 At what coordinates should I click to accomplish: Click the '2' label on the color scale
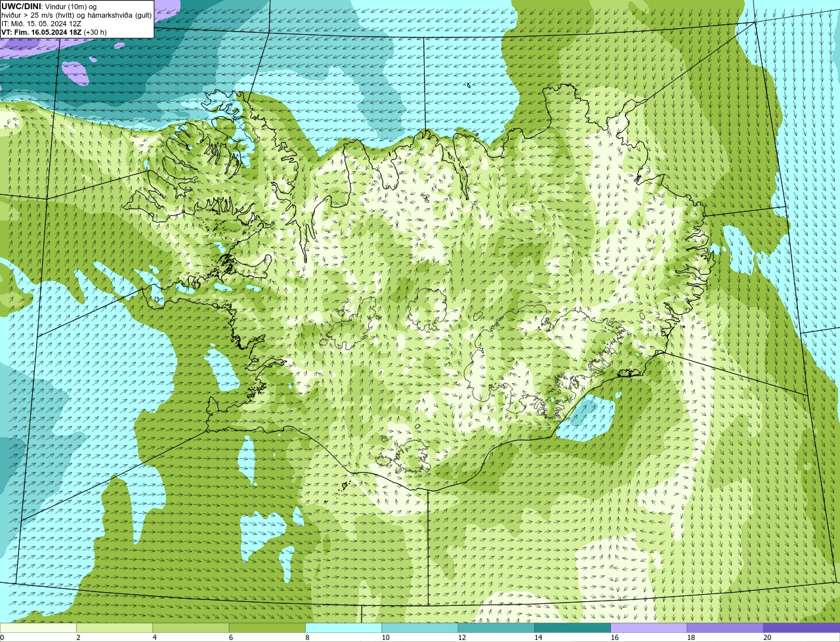pos(78,637)
